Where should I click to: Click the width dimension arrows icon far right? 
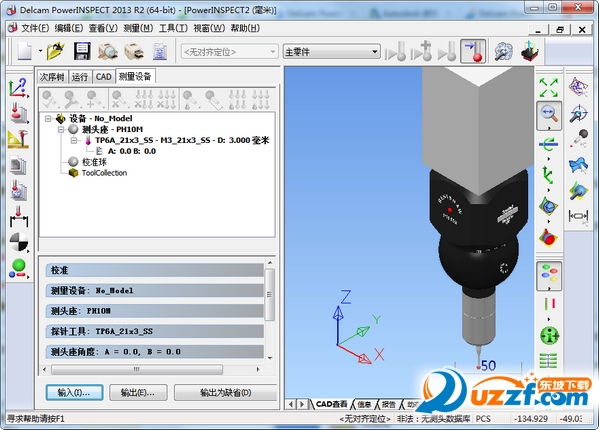pyautogui.click(x=579, y=216)
